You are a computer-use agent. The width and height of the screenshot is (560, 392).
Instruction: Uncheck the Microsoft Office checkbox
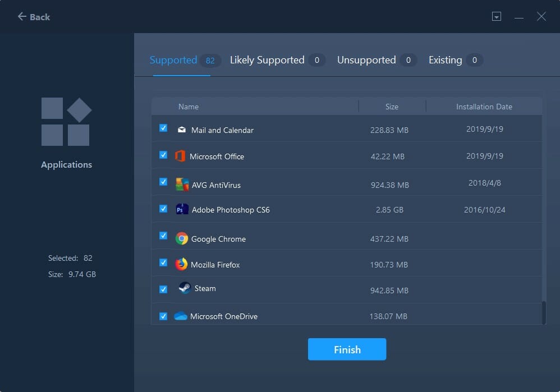[163, 155]
